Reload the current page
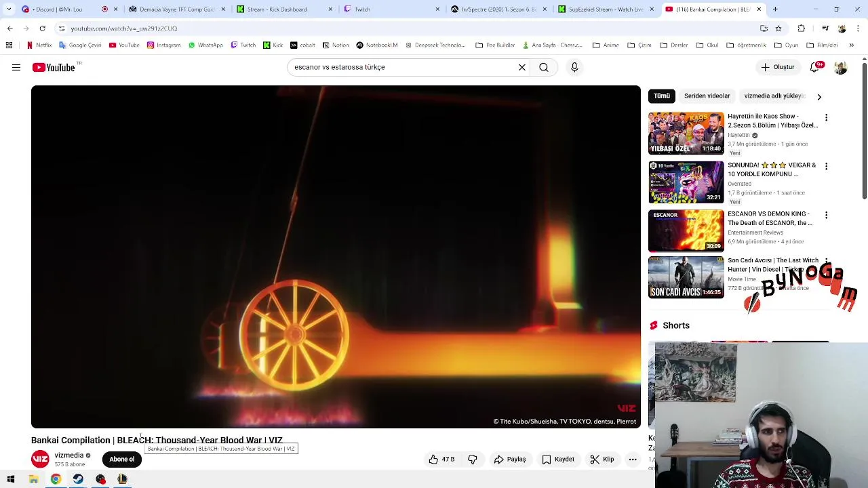This screenshot has width=868, height=488. 42,28
